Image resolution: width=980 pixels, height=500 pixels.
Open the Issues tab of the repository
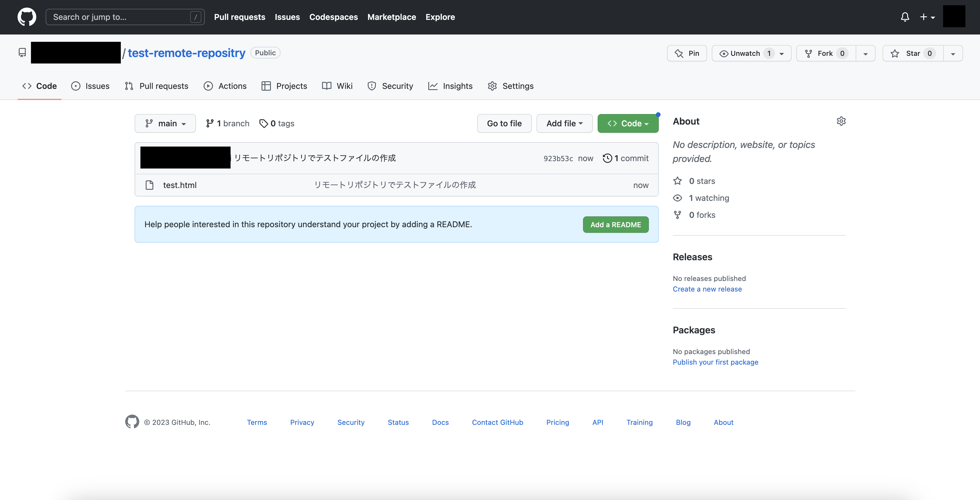pyautogui.click(x=90, y=86)
